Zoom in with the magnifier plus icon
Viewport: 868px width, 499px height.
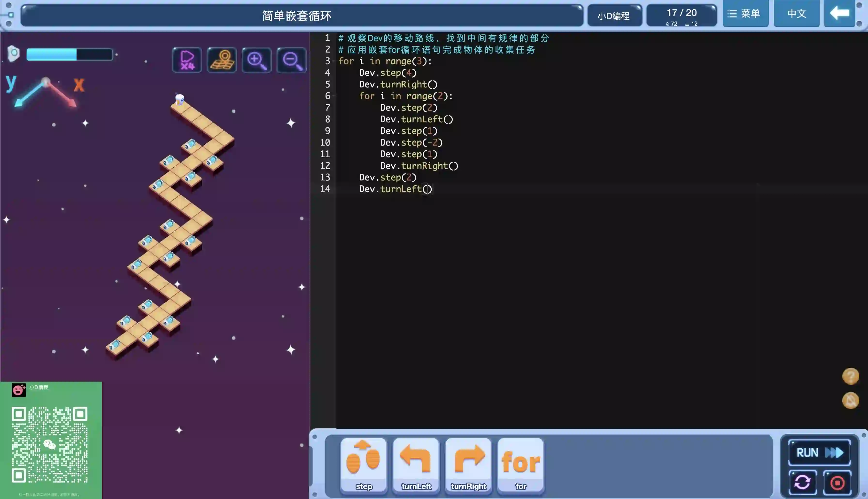pos(256,60)
